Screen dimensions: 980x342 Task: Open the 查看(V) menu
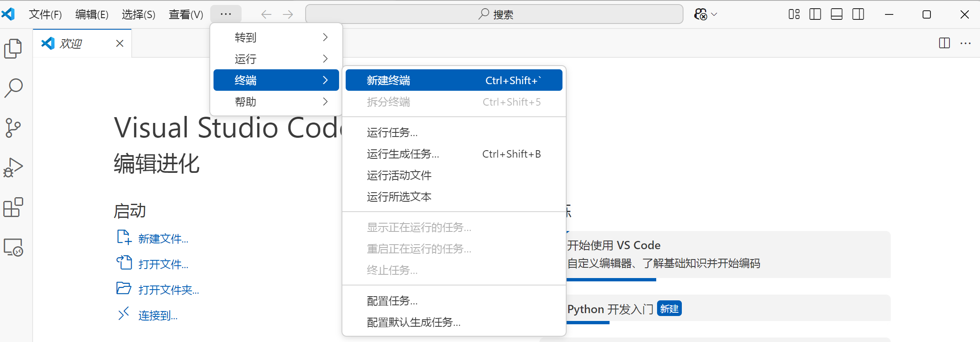click(186, 14)
